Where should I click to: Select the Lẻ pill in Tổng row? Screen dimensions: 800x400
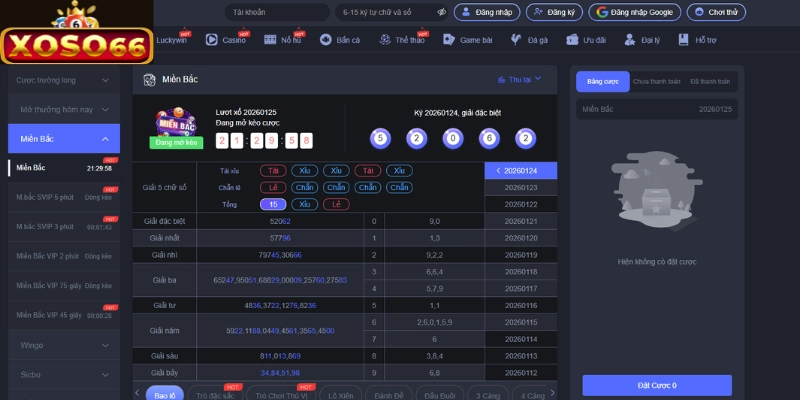(336, 205)
